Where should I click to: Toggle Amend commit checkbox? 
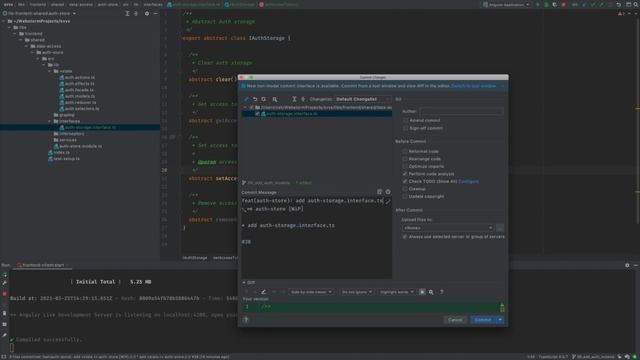(405, 120)
